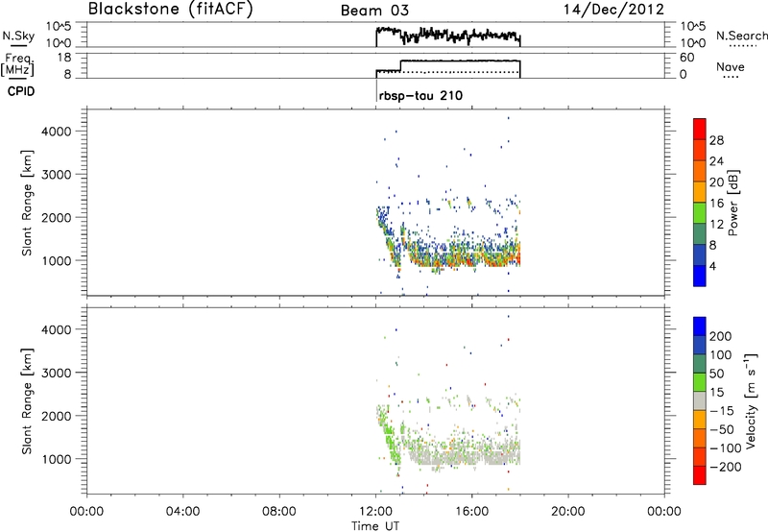Image resolution: width=768 pixels, height=532 pixels.
Task: Click the '2000' tick on velocity panel axis
Action: click(x=57, y=416)
